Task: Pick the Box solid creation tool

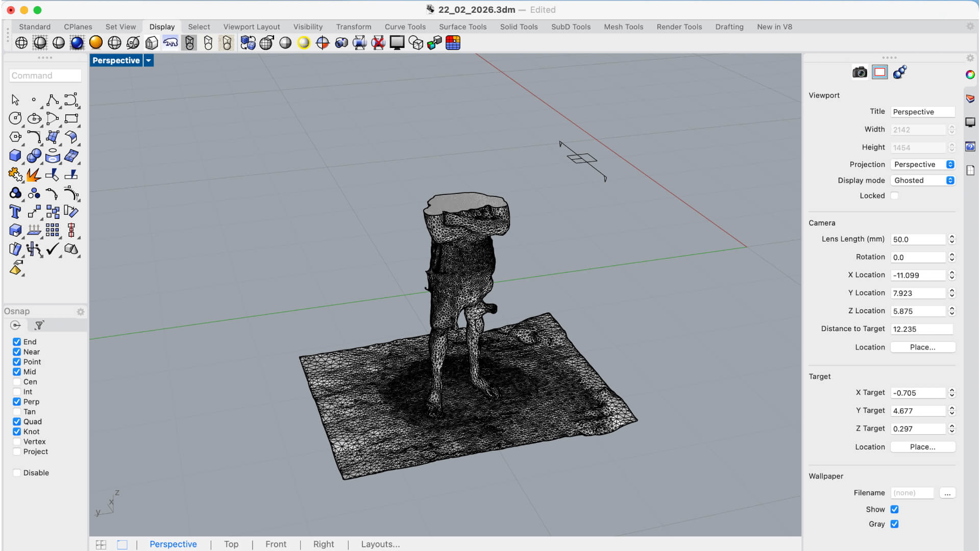Action: pos(15,156)
